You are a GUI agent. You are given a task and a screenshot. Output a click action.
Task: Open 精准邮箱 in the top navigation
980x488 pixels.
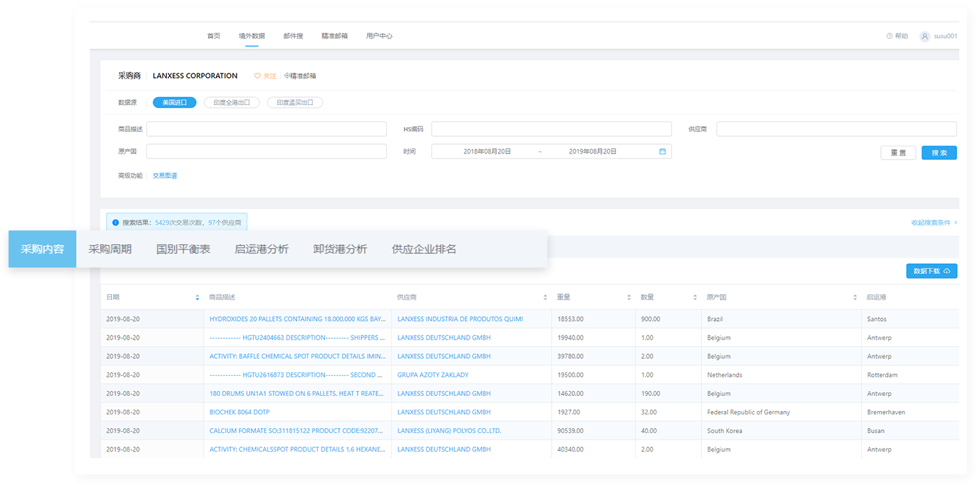pos(335,36)
